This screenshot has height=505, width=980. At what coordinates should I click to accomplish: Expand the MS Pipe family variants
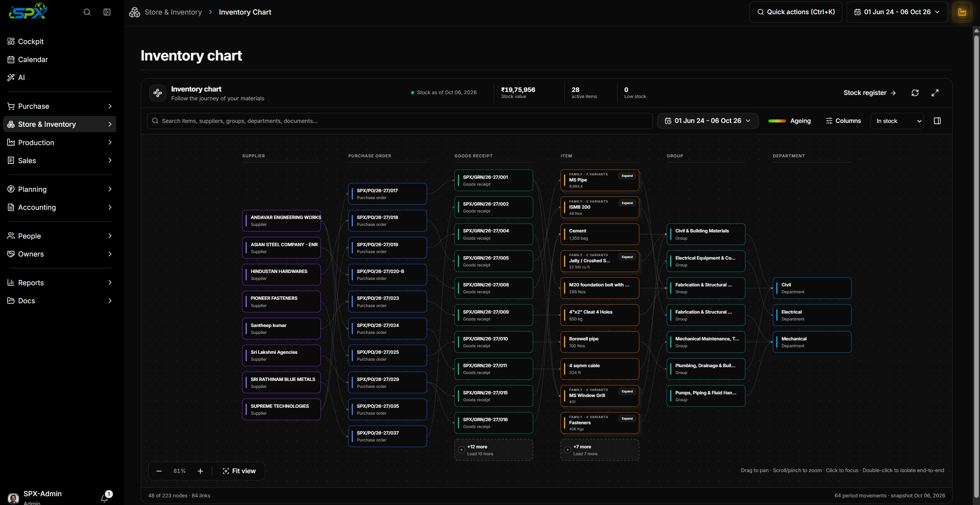(627, 176)
